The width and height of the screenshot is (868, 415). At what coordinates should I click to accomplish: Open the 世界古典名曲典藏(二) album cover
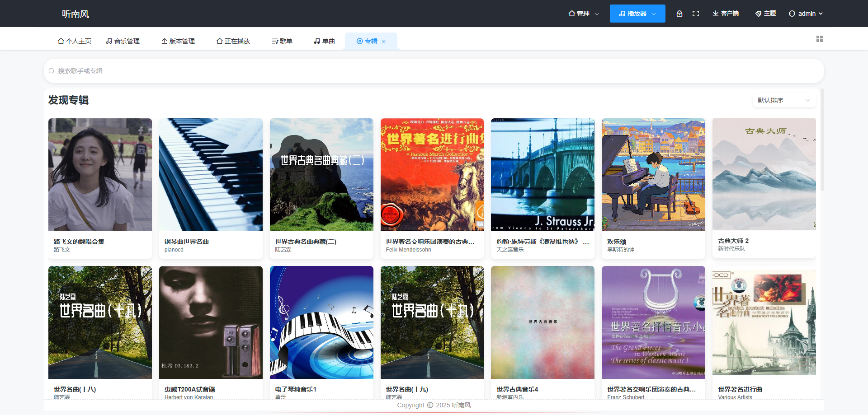321,175
